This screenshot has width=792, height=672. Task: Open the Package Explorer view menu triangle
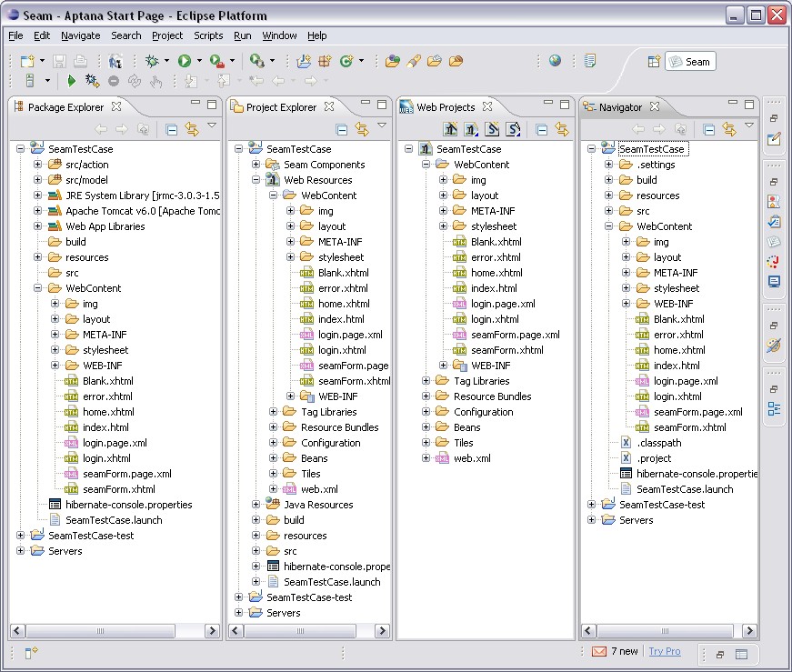tap(212, 126)
